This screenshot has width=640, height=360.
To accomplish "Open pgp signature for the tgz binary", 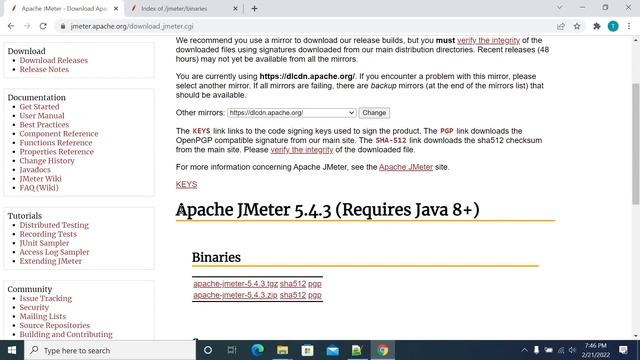I will 315,284.
